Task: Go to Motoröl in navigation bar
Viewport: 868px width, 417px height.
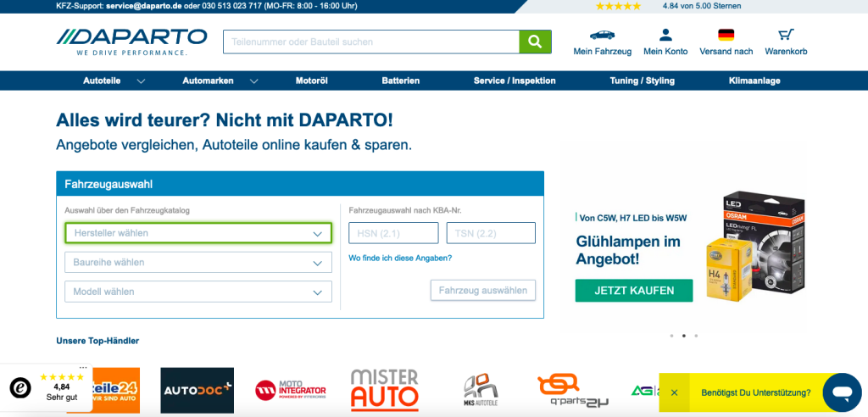Action: pyautogui.click(x=312, y=81)
